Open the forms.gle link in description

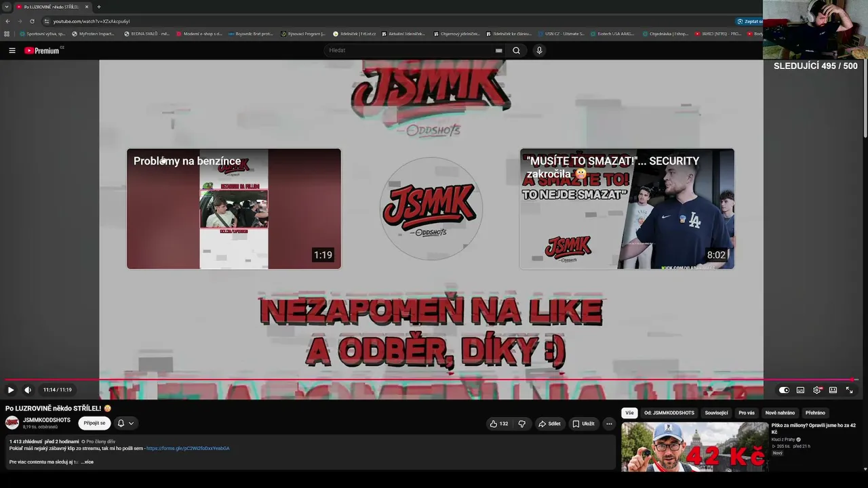[189, 448]
